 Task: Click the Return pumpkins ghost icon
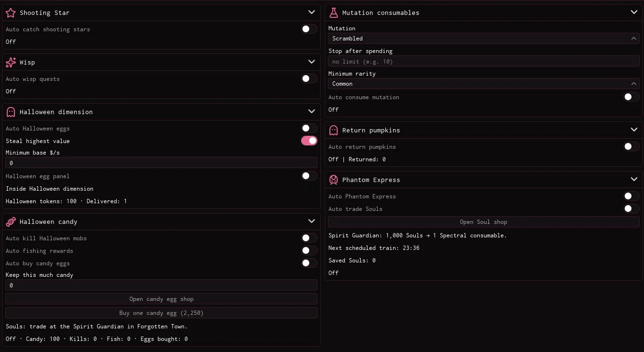tap(333, 130)
